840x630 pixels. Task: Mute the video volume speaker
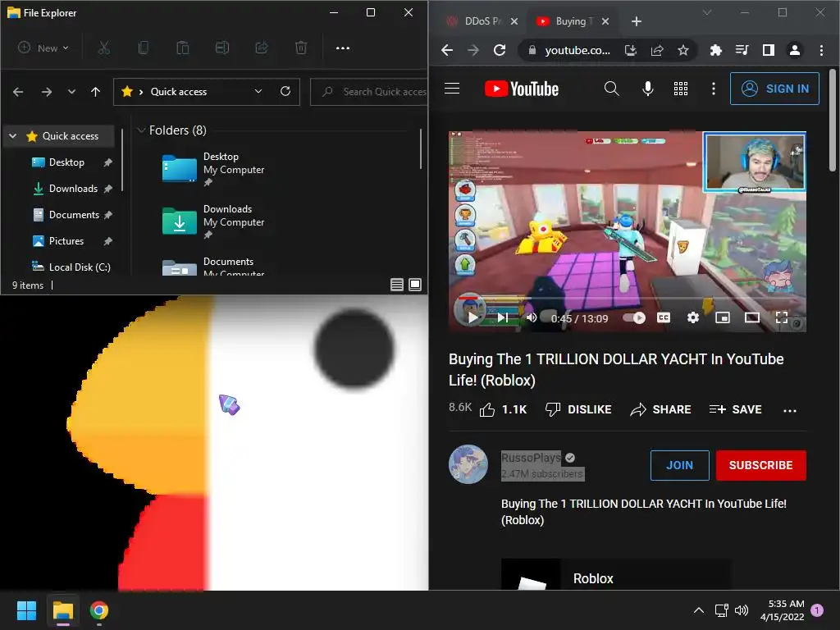click(532, 317)
